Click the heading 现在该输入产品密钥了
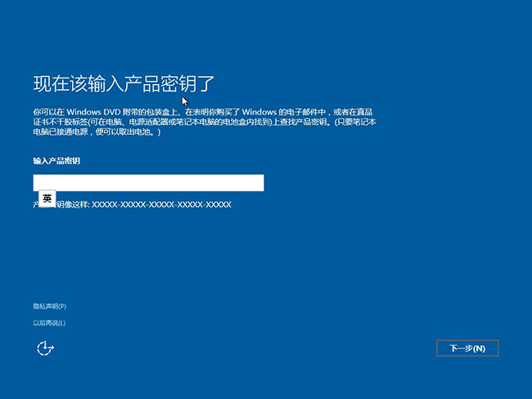Image resolution: width=532 pixels, height=399 pixels. (x=124, y=83)
